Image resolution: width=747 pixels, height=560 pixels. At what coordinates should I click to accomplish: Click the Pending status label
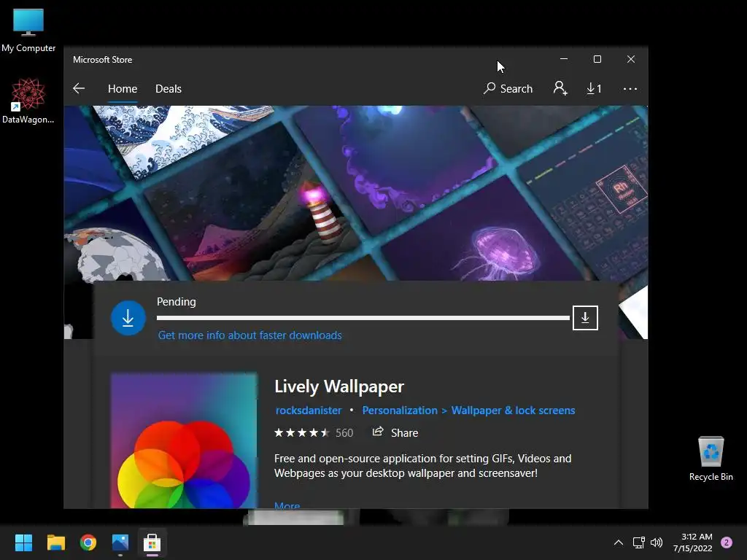pyautogui.click(x=177, y=302)
